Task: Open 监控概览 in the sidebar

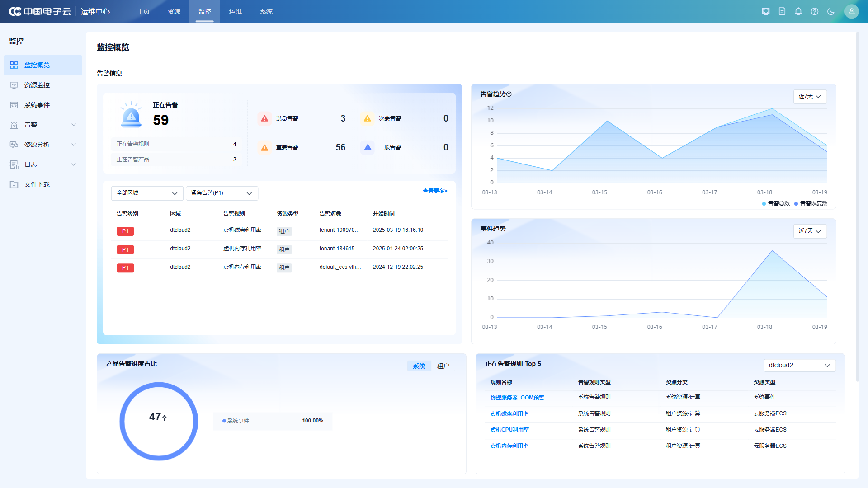Action: coord(43,65)
